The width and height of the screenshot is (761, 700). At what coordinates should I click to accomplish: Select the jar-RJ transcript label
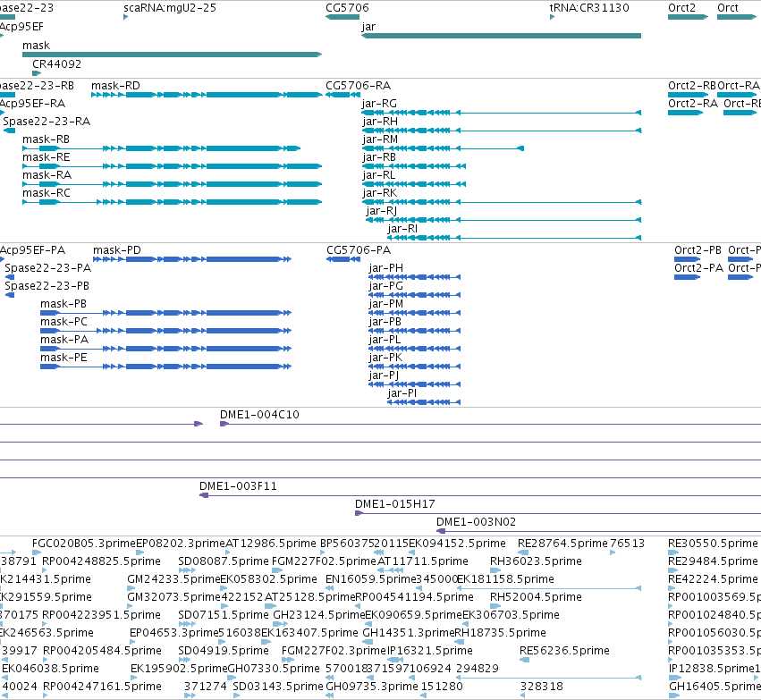coord(382,211)
